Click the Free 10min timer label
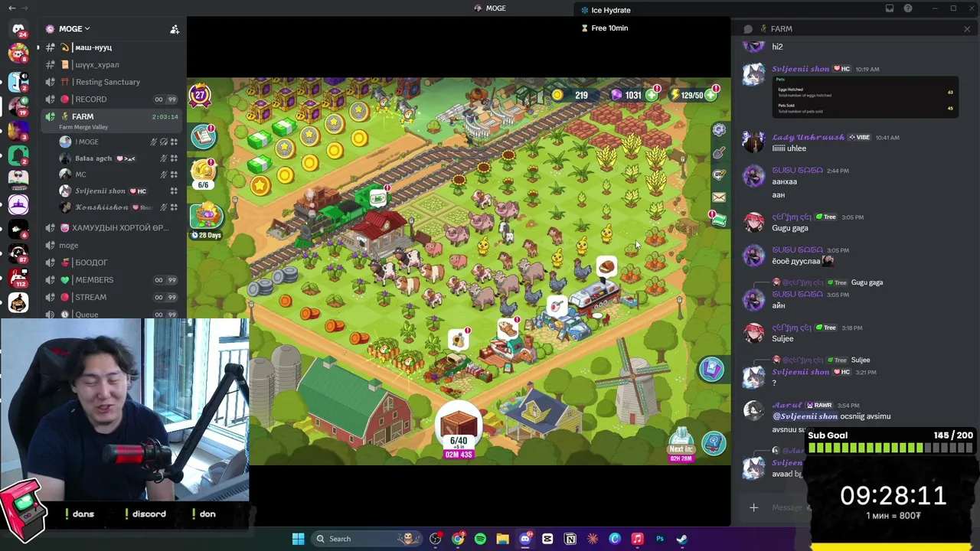 pyautogui.click(x=609, y=28)
